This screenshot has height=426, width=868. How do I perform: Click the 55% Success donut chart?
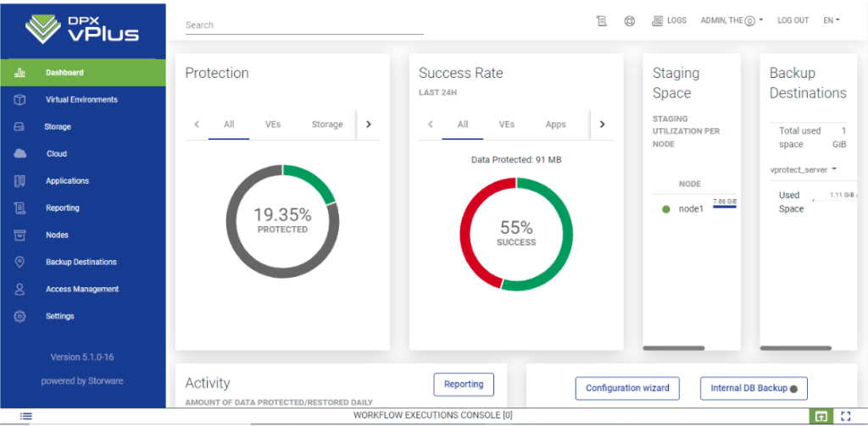(516, 234)
